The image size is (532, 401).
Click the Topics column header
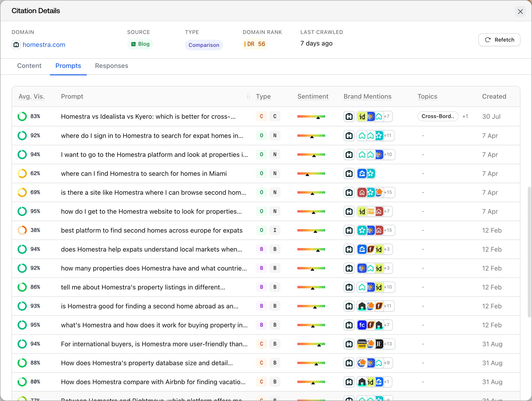[427, 97]
